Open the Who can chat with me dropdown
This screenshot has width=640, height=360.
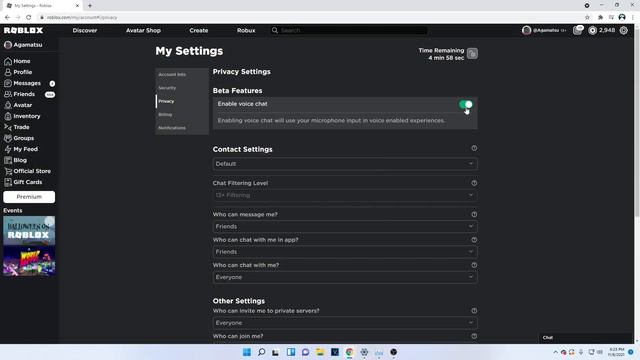(x=345, y=277)
